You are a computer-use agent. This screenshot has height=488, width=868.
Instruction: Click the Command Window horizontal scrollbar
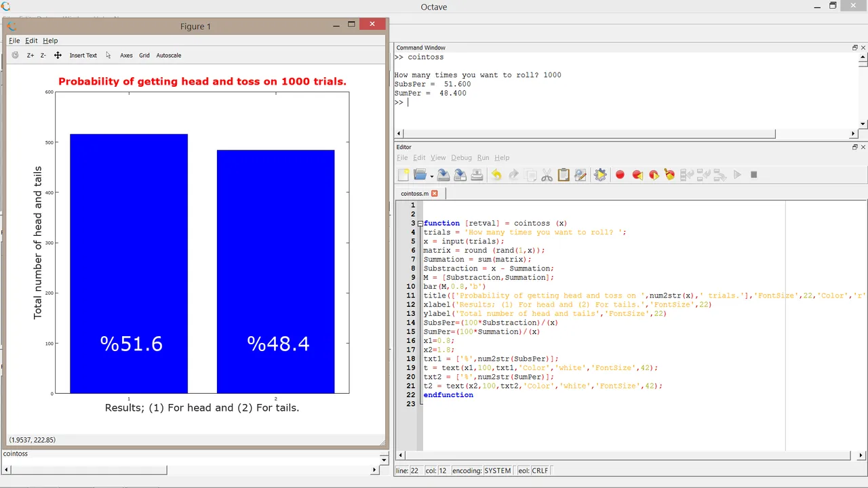[x=589, y=134]
